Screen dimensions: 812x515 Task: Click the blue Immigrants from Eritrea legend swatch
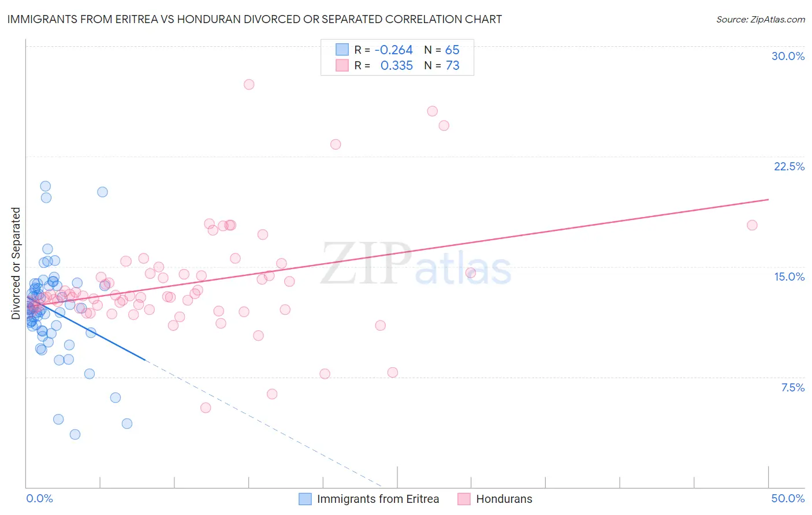305,499
